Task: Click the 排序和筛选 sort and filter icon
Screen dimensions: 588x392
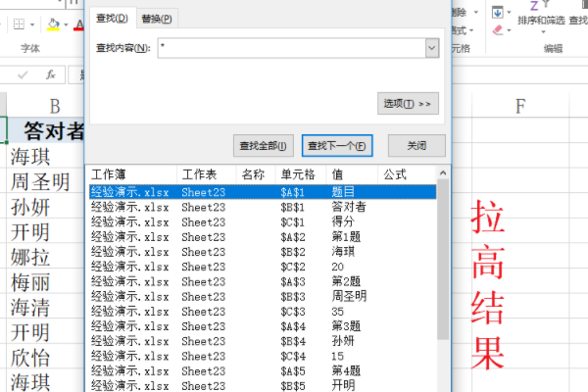Action: tap(542, 18)
